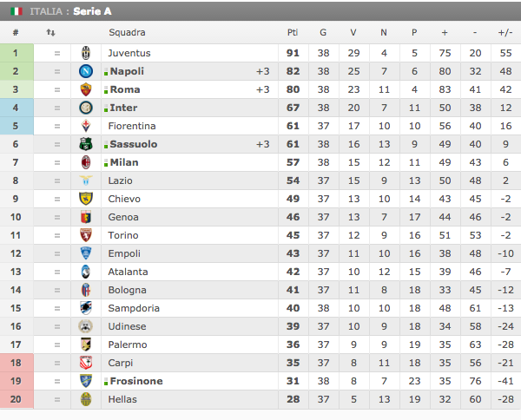The image size is (521, 420).
Task: Click the Squadra column header
Action: tap(127, 33)
